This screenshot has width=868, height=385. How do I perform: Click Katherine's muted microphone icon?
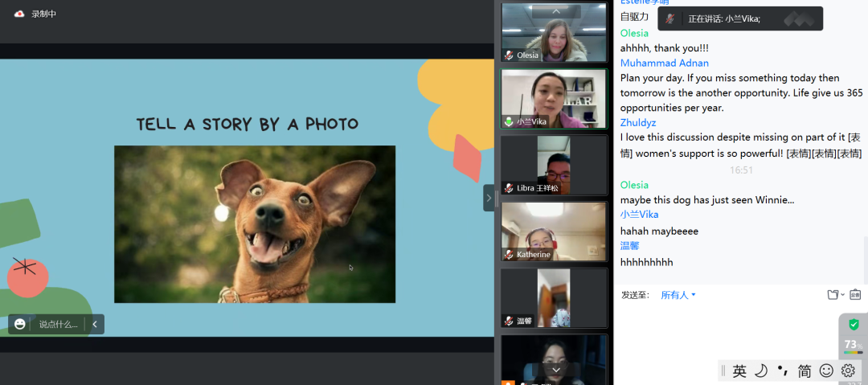(509, 255)
